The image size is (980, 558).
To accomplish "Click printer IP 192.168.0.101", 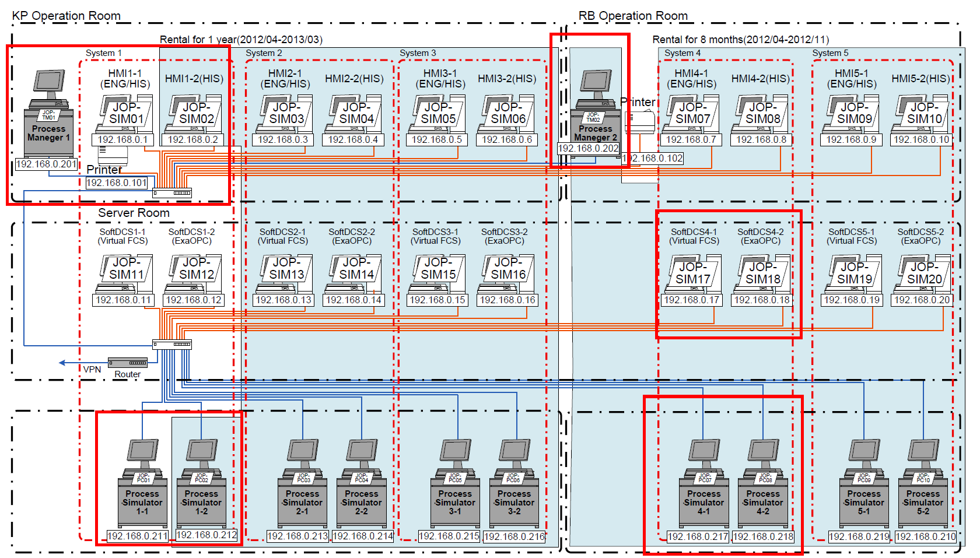I will (117, 183).
